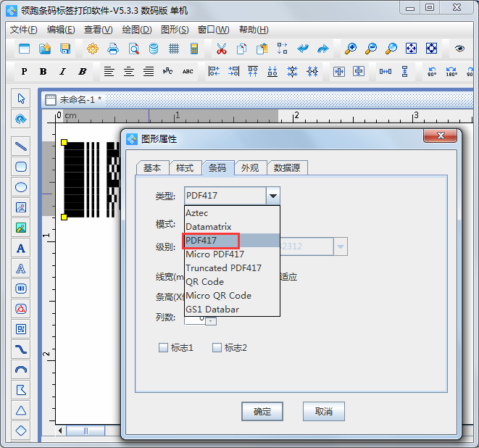This screenshot has height=448, width=479.
Task: Select the QR code 2D barcode tool
Action: 21,329
